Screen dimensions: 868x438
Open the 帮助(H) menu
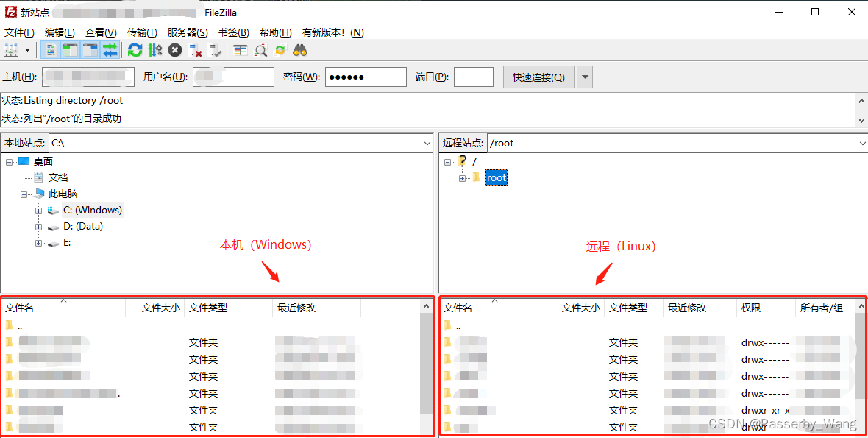pyautogui.click(x=276, y=32)
